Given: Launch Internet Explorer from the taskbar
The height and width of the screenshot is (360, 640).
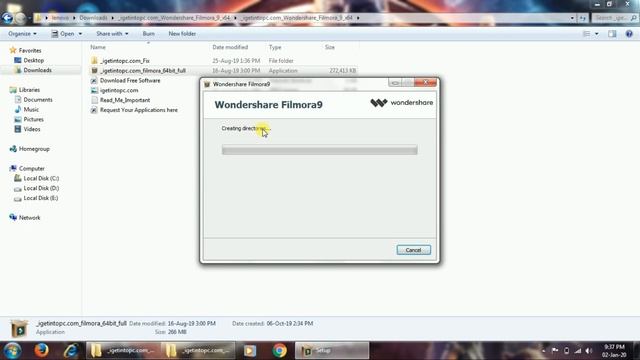Looking at the screenshot, I should [x=71, y=351].
